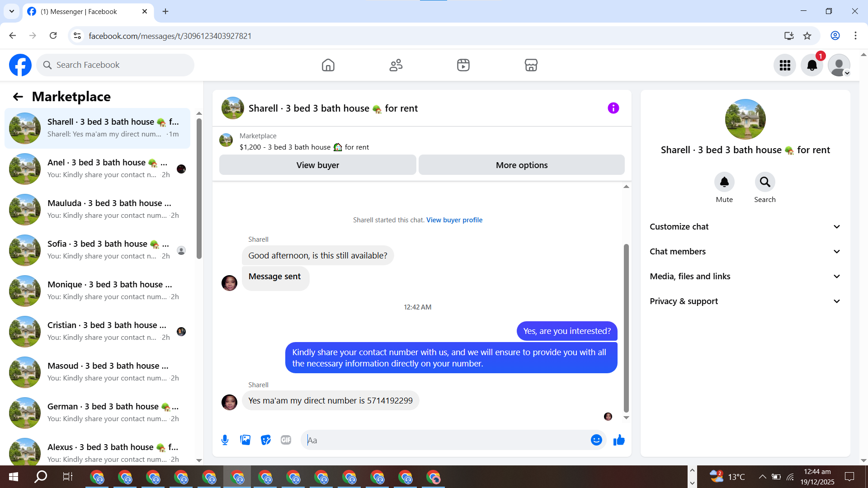Bookmark this page with the star icon
Screen dimensions: 868x488
coord(807,36)
